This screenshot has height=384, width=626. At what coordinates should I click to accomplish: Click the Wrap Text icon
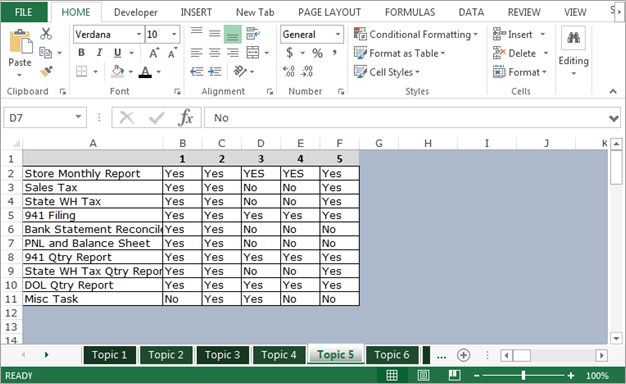253,34
